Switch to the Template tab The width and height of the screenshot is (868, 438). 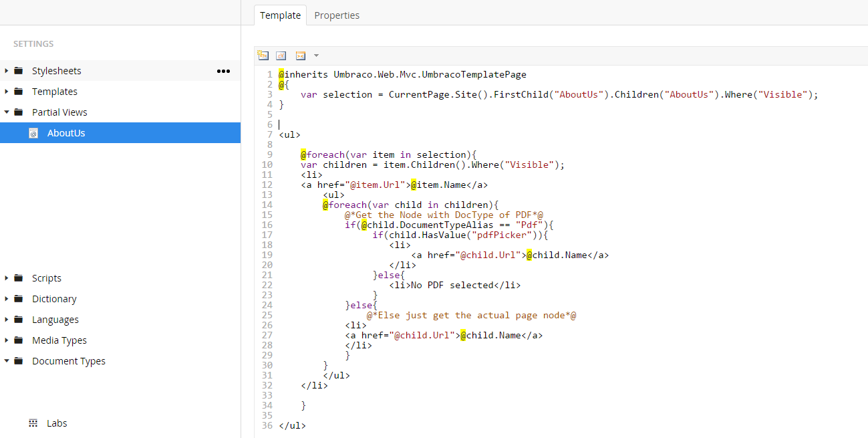(x=281, y=15)
